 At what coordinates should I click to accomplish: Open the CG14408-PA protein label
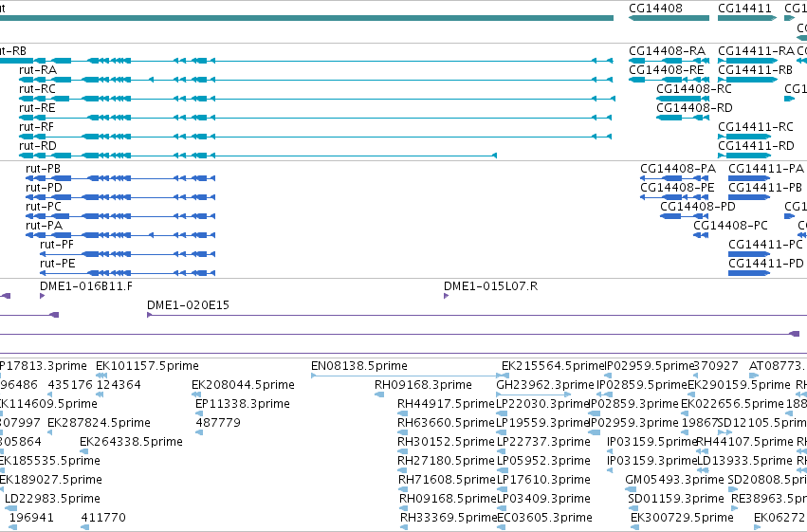tap(678, 169)
